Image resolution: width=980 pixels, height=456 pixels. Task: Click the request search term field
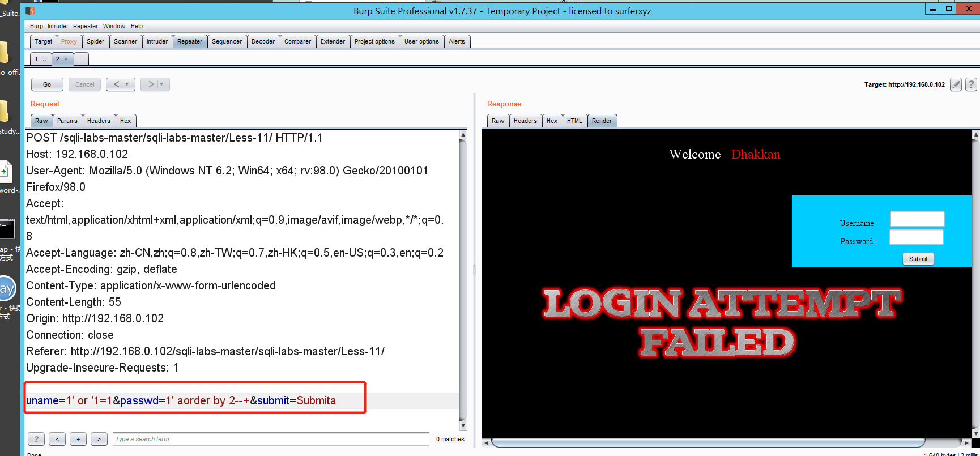coord(271,439)
